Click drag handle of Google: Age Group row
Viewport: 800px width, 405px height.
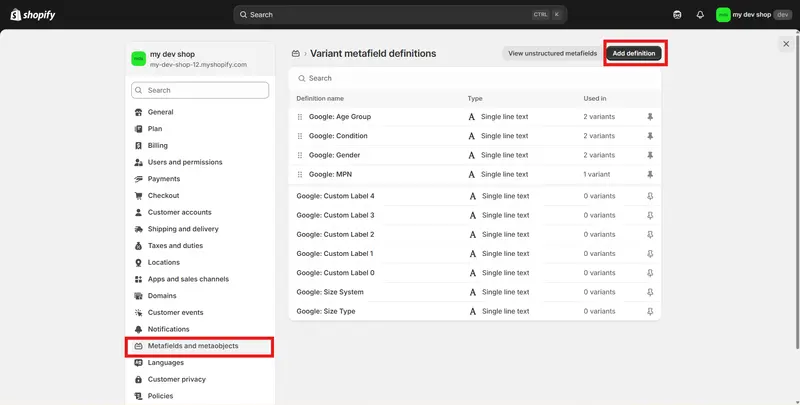click(299, 117)
